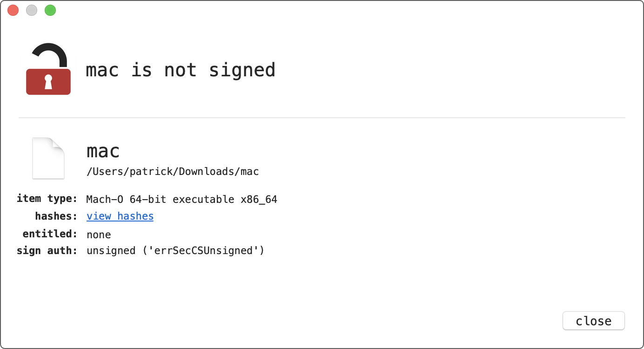Click the /Users/patrick/Downloads/mac file path
Image resolution: width=644 pixels, height=349 pixels.
tap(173, 172)
